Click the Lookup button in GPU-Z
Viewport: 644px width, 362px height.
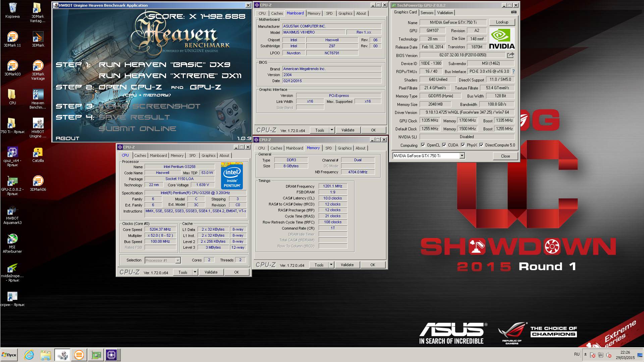(x=502, y=22)
